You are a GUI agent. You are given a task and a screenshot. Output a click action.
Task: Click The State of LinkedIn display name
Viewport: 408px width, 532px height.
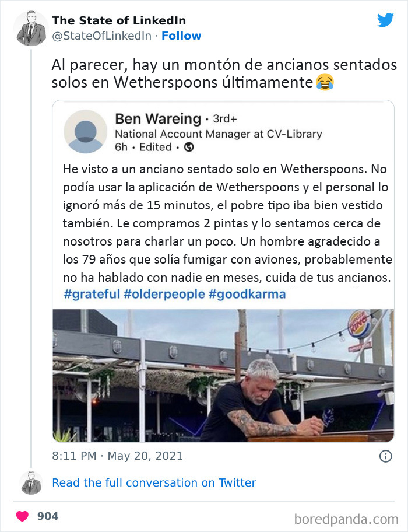tap(118, 20)
